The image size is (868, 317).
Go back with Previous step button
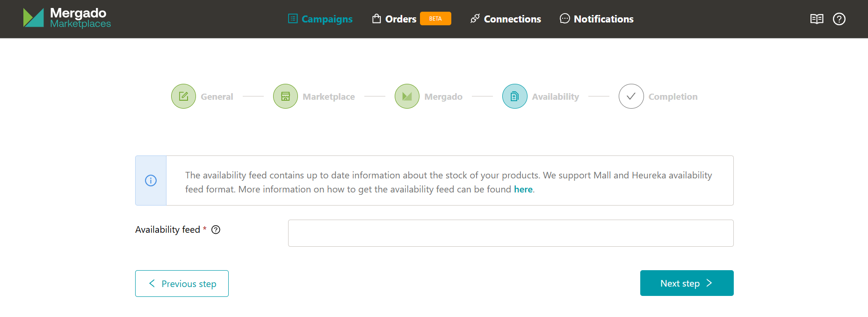coord(182,283)
